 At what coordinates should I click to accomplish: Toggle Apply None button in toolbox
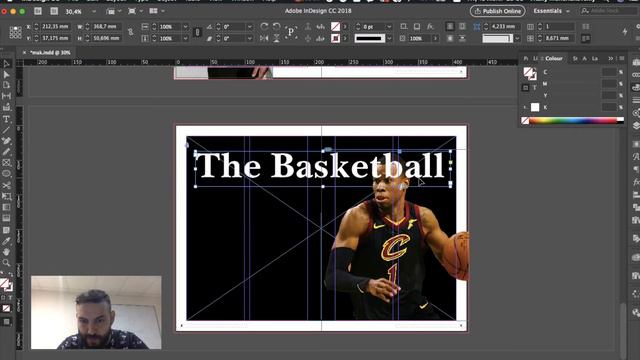tap(6, 309)
